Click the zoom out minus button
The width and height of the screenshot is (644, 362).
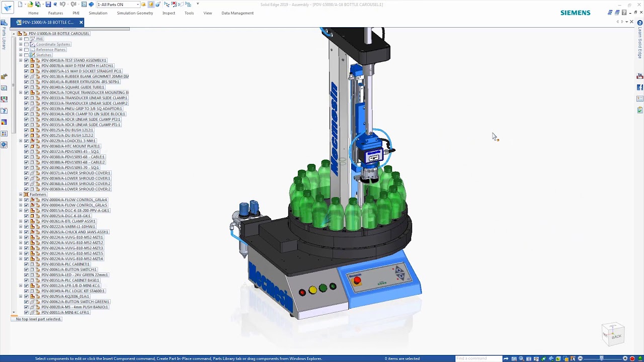click(580, 358)
